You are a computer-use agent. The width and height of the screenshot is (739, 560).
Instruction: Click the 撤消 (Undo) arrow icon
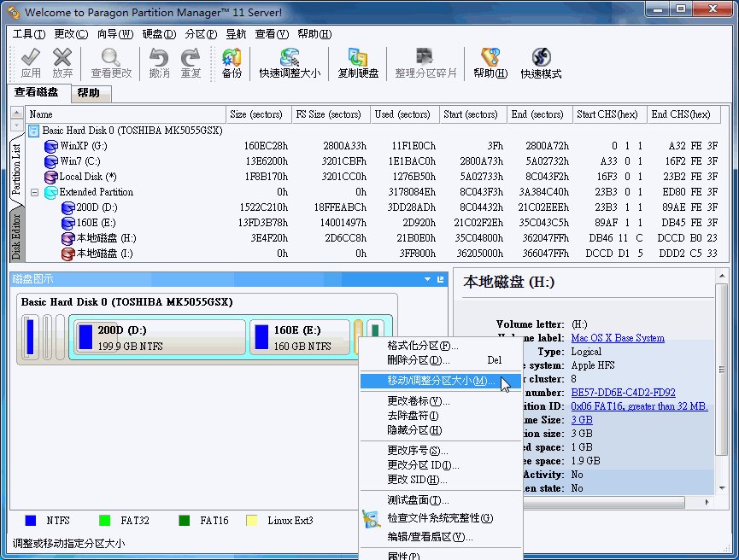tap(159, 57)
